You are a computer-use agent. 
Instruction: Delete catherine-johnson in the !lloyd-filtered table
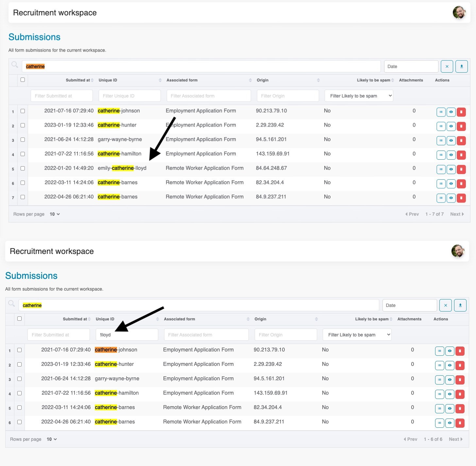(460, 351)
